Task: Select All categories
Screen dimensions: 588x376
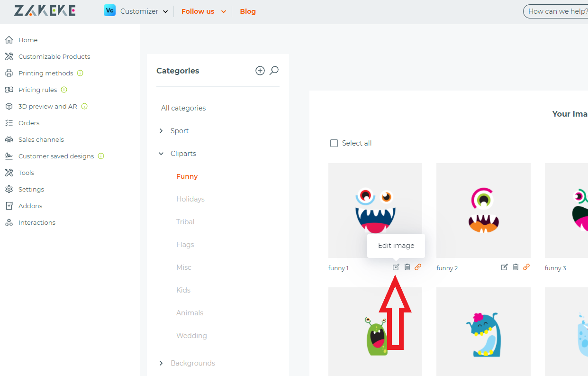Action: (183, 108)
